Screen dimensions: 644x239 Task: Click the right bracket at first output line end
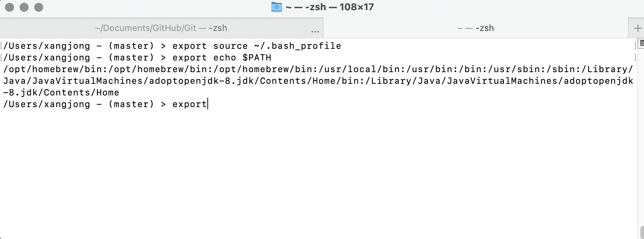[635, 46]
